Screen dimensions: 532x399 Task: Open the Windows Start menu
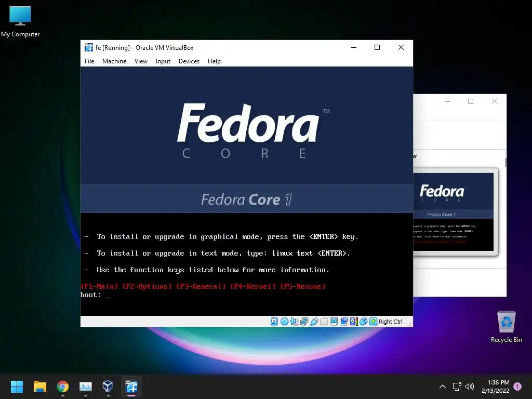coord(17,387)
